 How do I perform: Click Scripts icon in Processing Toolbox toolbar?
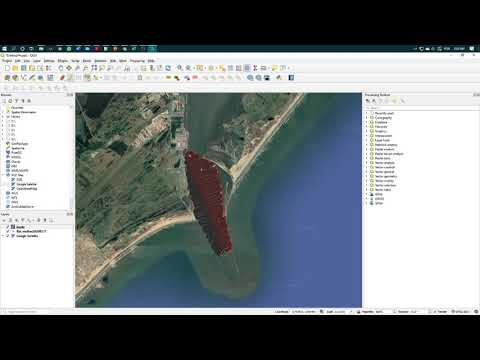click(374, 101)
